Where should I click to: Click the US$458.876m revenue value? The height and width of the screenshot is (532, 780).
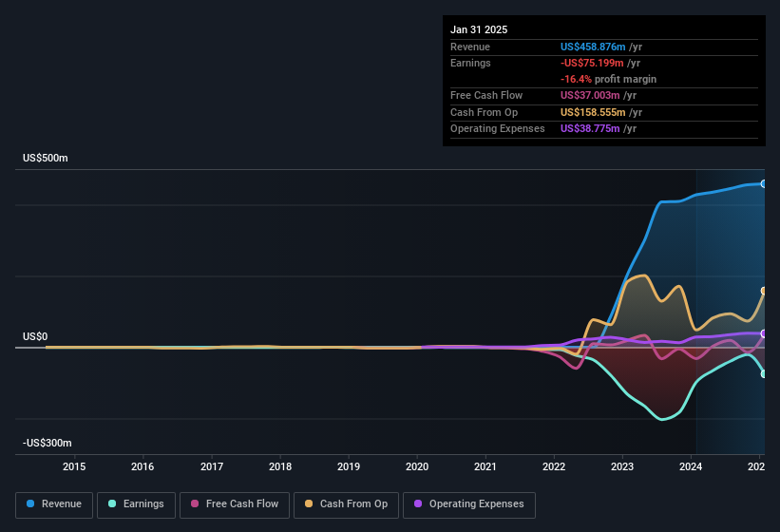click(593, 47)
